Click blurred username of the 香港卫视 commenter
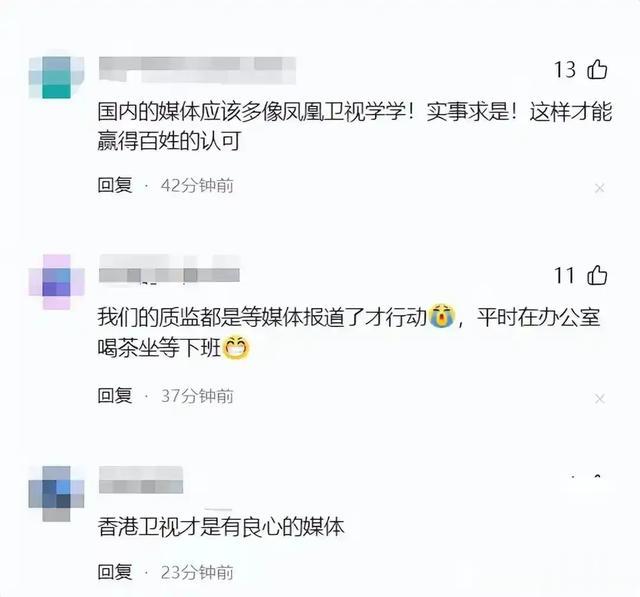The image size is (640, 597). (141, 480)
